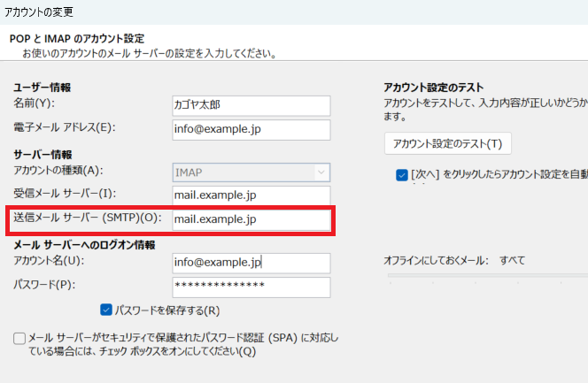Select the 送信メール サーバー (SMTP) input field
This screenshot has width=588, height=383.
click(x=251, y=219)
